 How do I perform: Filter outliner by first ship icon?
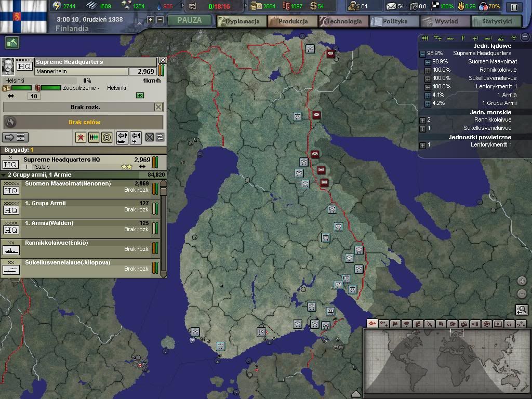click(450, 38)
